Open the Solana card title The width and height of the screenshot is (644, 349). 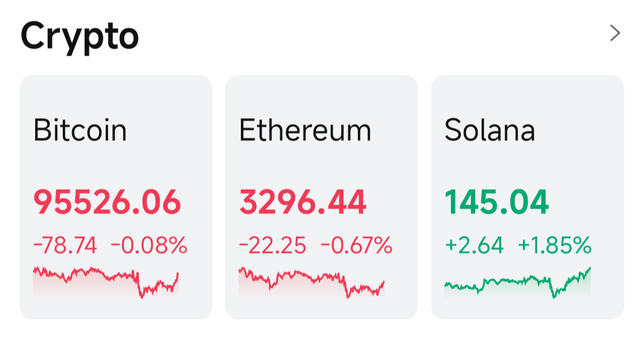[490, 130]
